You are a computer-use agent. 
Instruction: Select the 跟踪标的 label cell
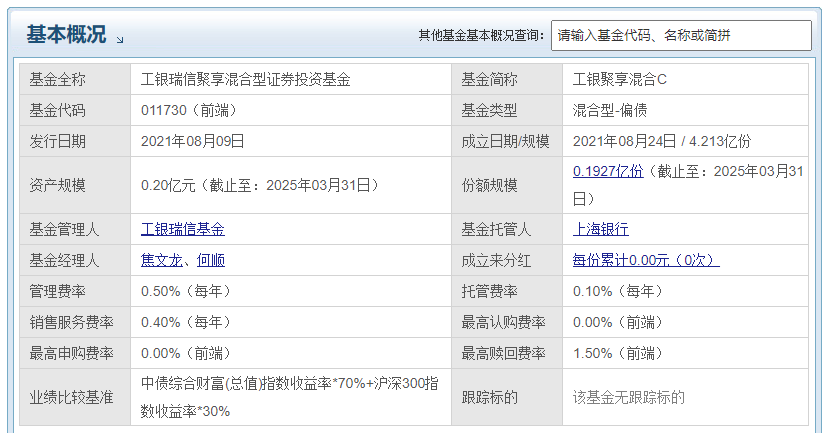coord(507,397)
